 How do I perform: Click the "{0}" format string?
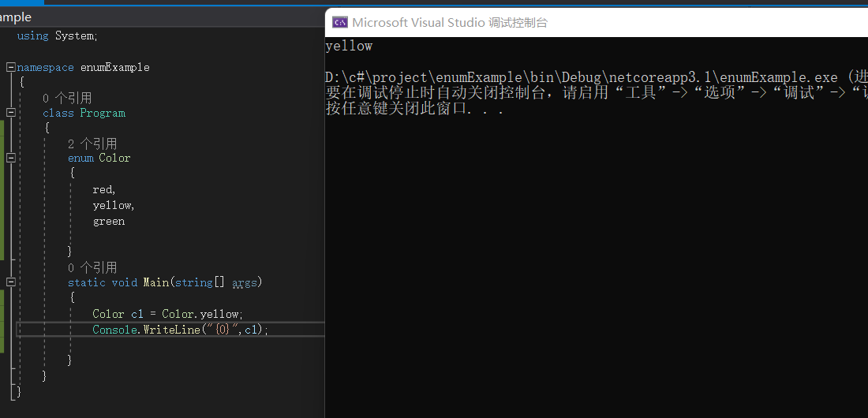click(x=222, y=330)
